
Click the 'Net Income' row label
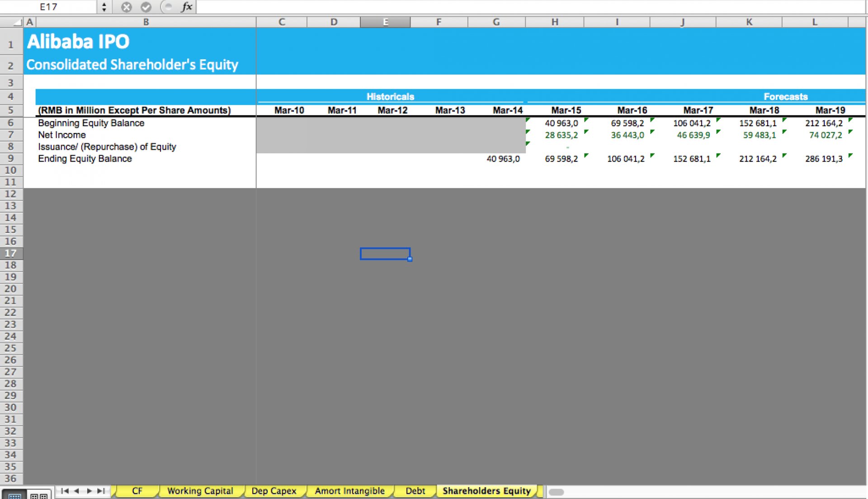tap(62, 135)
